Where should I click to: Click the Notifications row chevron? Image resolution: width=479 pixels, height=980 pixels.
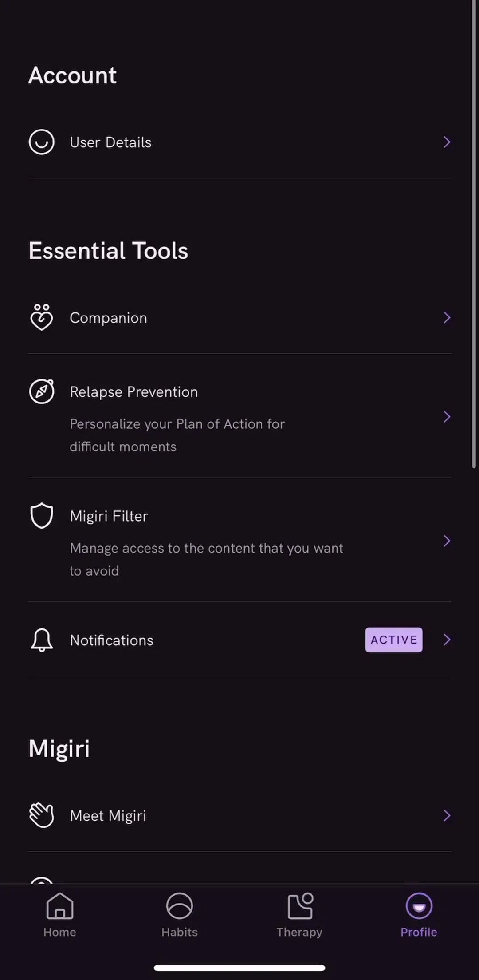click(447, 640)
